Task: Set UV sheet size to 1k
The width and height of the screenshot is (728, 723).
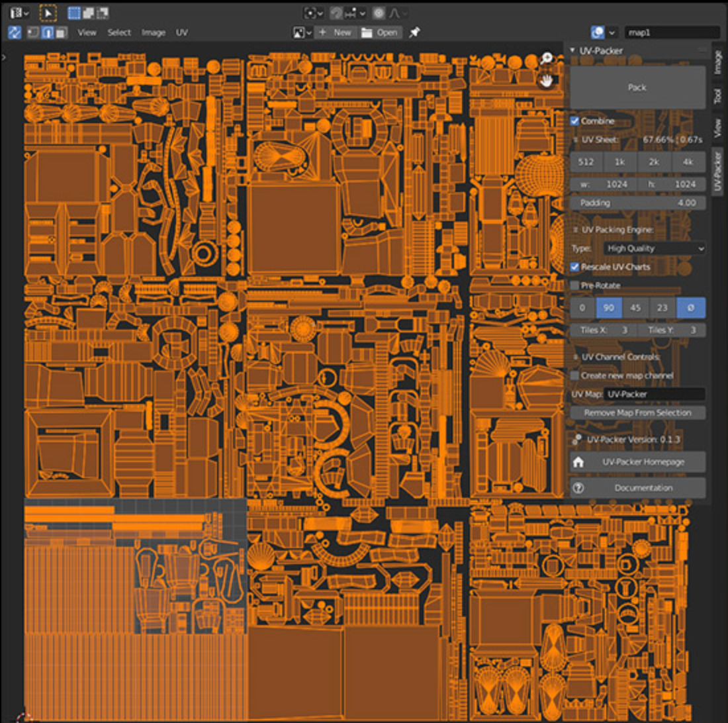Action: point(620,162)
